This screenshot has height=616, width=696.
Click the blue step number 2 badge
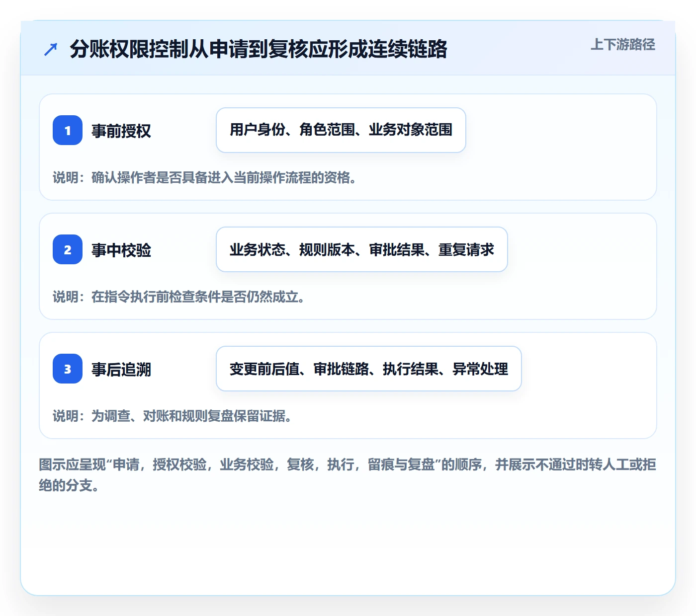(68, 249)
